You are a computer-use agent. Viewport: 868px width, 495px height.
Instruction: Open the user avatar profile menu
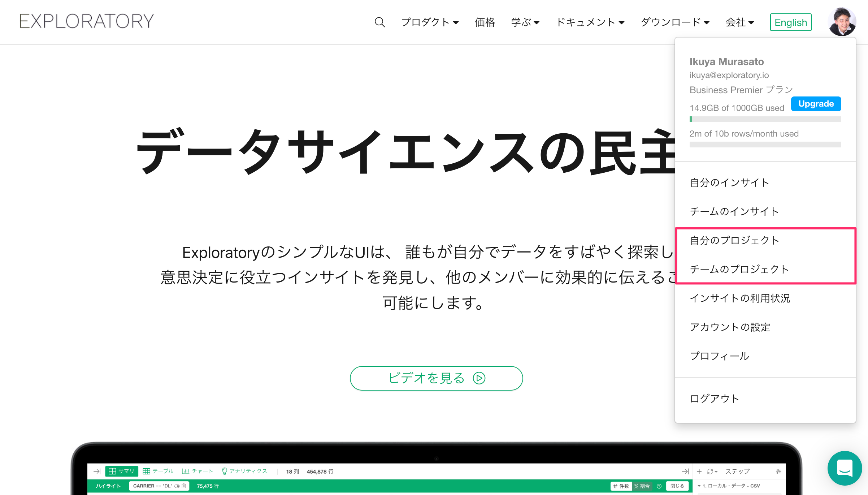[842, 22]
